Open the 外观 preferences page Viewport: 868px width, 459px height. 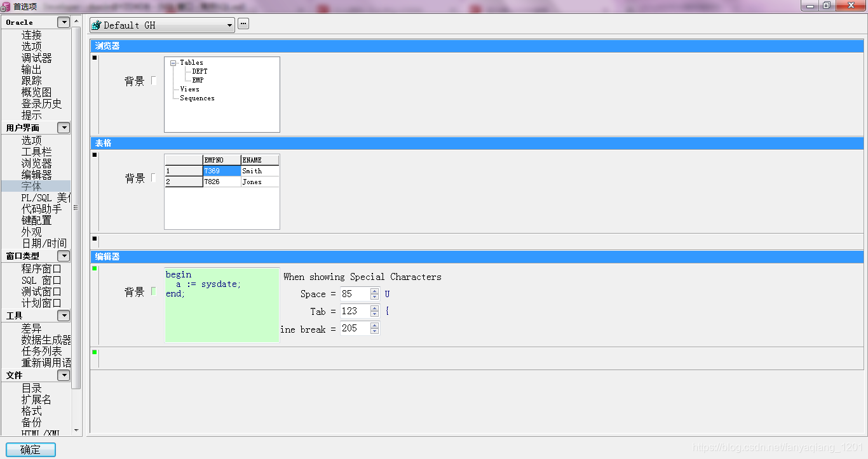(x=32, y=232)
